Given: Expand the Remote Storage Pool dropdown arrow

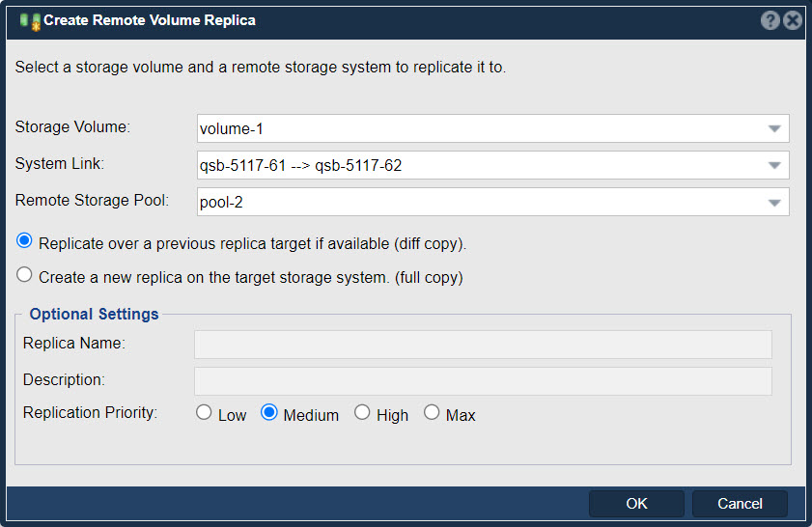Looking at the screenshot, I should click(774, 203).
